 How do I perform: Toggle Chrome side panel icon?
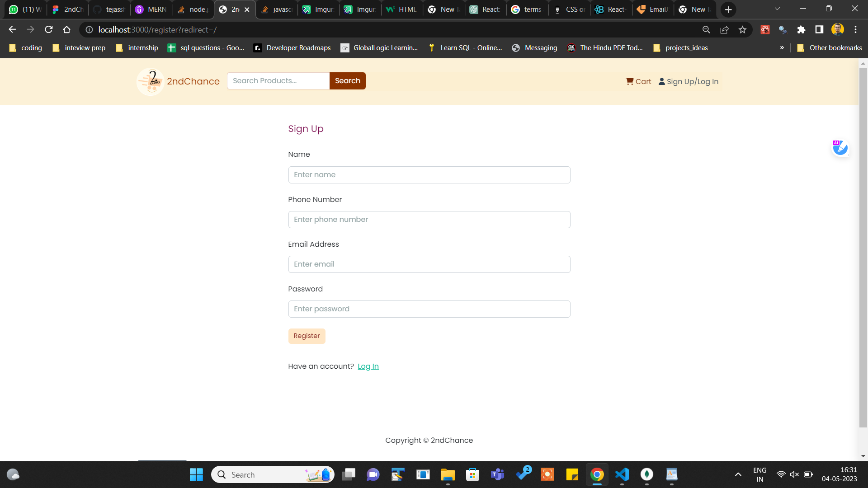(x=819, y=30)
